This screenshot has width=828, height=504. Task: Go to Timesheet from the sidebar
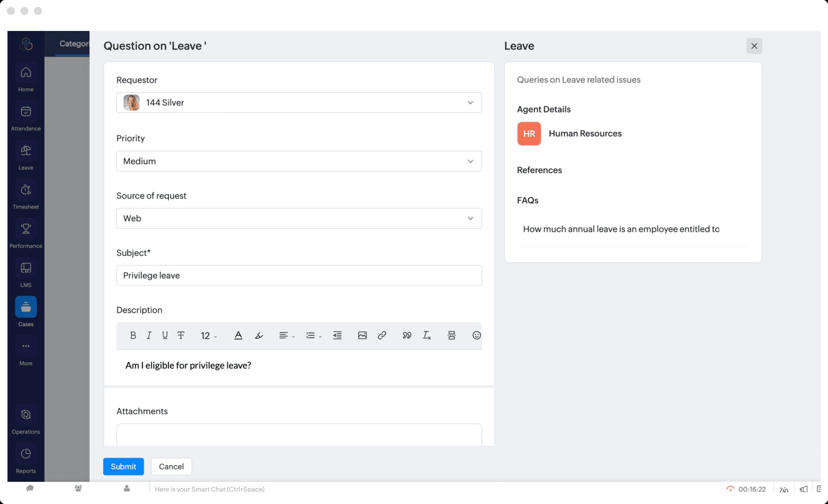[26, 190]
